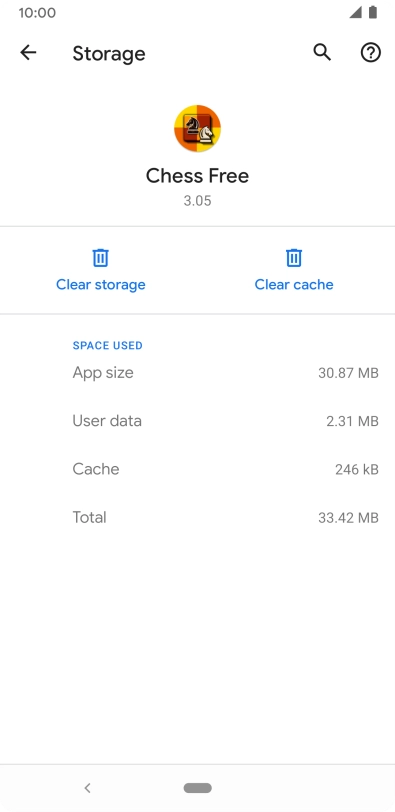Screen dimensions: 395x812
Task: Tap the system back chevron in navigation bar
Action: (87, 788)
